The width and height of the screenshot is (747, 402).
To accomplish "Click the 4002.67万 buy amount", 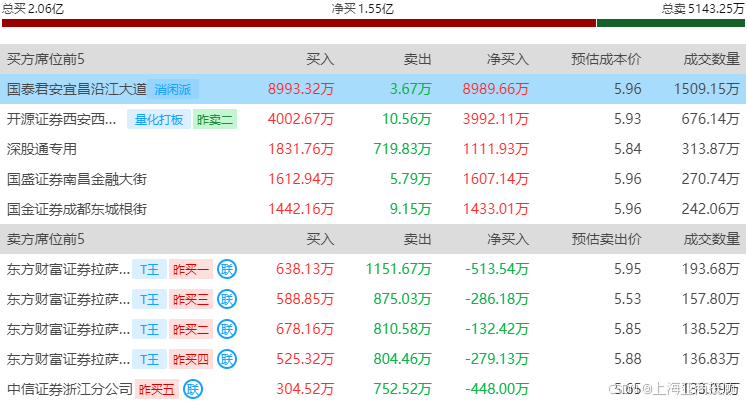I will (301, 119).
